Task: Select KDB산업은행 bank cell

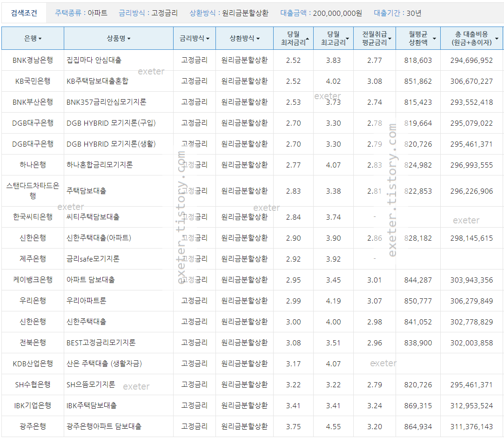Action: click(33, 364)
